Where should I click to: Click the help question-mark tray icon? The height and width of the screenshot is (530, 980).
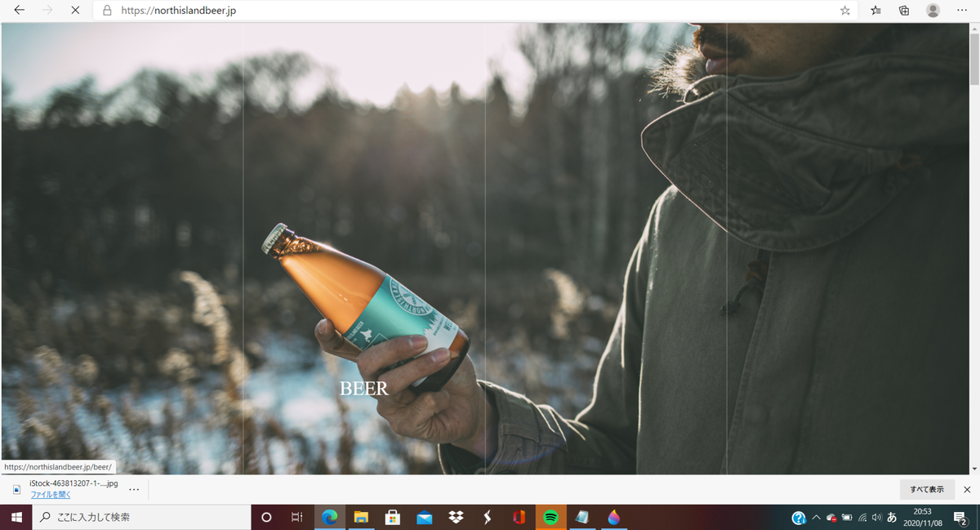[799, 518]
